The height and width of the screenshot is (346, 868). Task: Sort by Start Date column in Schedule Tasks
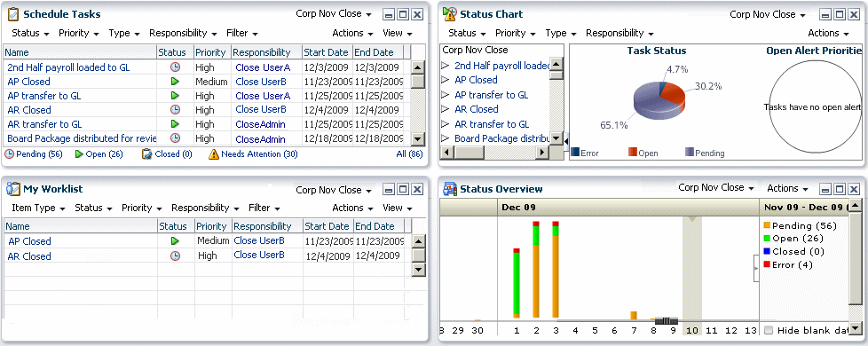point(327,52)
